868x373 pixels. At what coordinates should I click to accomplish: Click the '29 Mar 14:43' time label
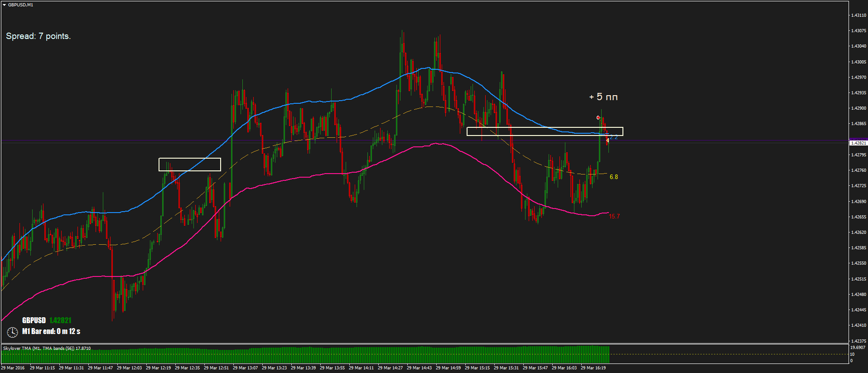(419, 368)
